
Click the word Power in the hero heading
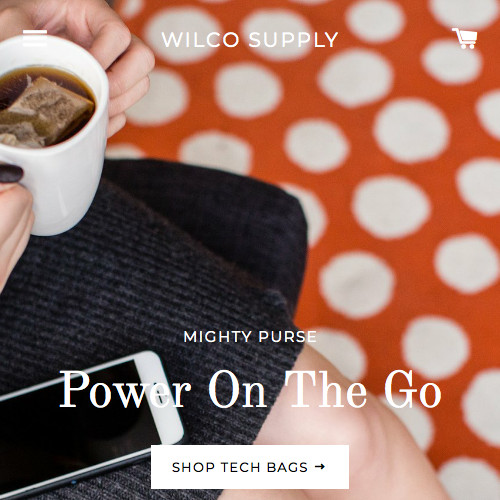point(125,390)
